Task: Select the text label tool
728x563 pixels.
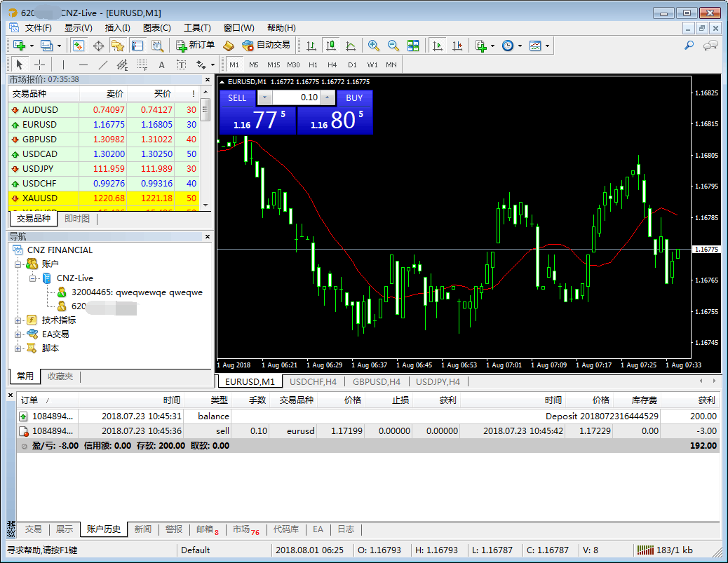Action: pyautogui.click(x=182, y=65)
